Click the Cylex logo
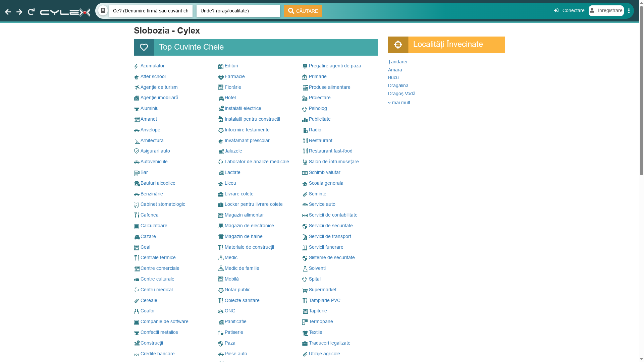 pyautogui.click(x=65, y=12)
